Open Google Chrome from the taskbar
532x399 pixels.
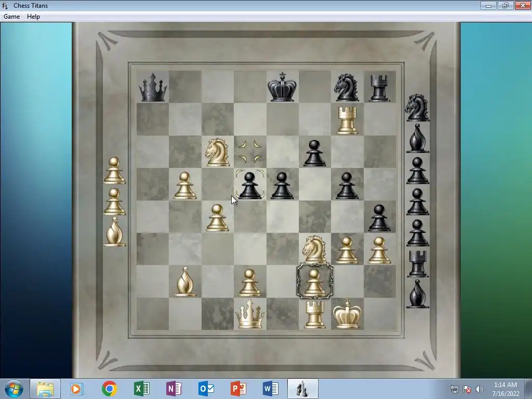[x=109, y=389]
